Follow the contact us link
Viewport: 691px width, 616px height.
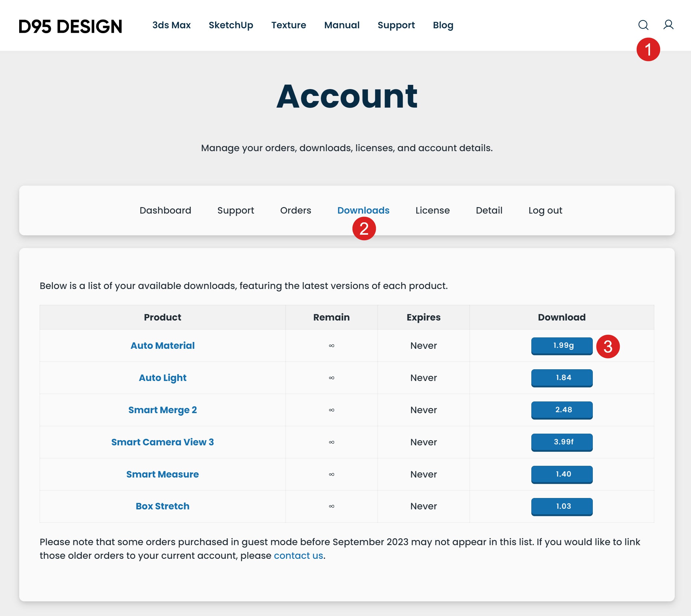(x=298, y=556)
